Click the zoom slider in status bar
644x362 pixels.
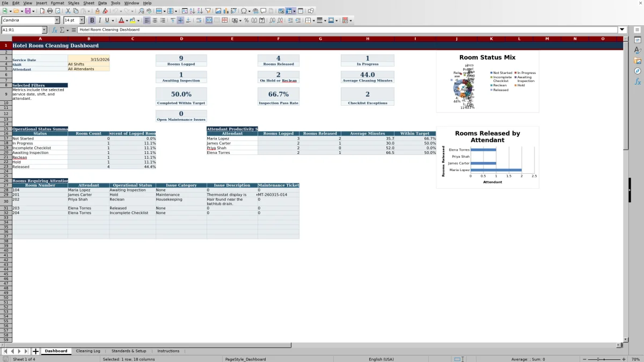[603, 359]
